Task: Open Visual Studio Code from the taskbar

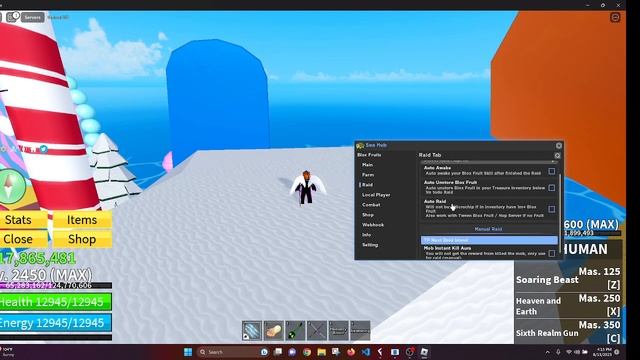Action: pos(366,352)
